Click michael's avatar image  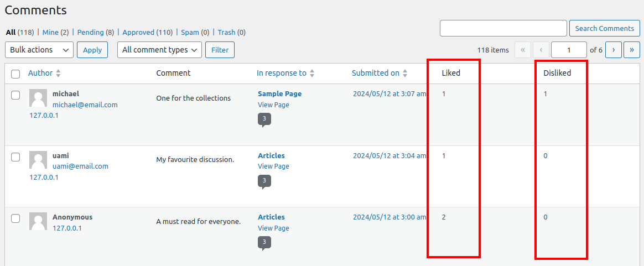tap(38, 98)
